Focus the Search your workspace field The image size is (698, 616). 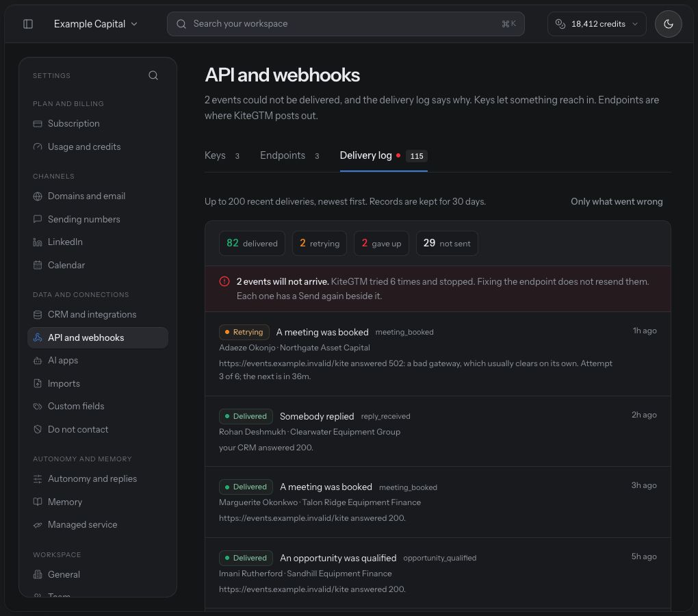[x=346, y=24]
